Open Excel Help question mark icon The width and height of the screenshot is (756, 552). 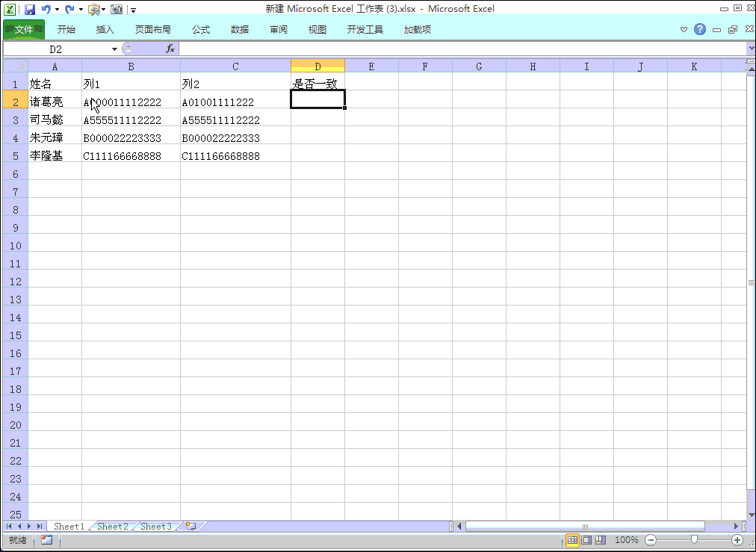pyautogui.click(x=699, y=29)
